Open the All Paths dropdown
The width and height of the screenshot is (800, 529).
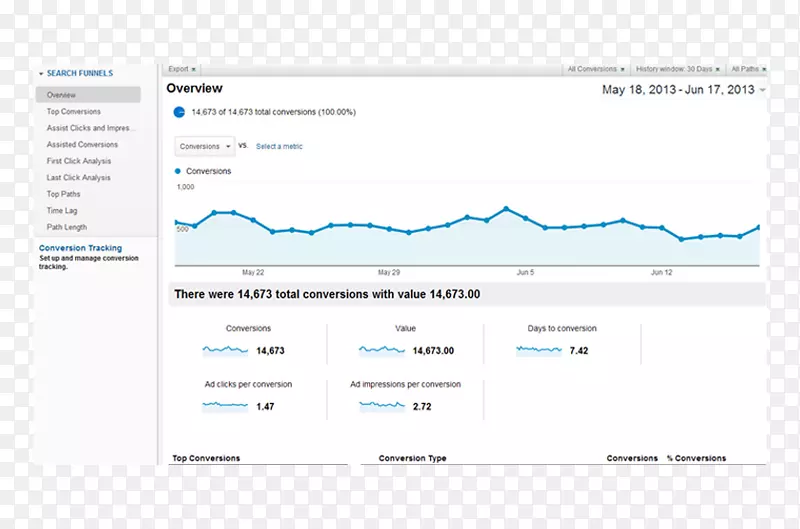[x=747, y=70]
